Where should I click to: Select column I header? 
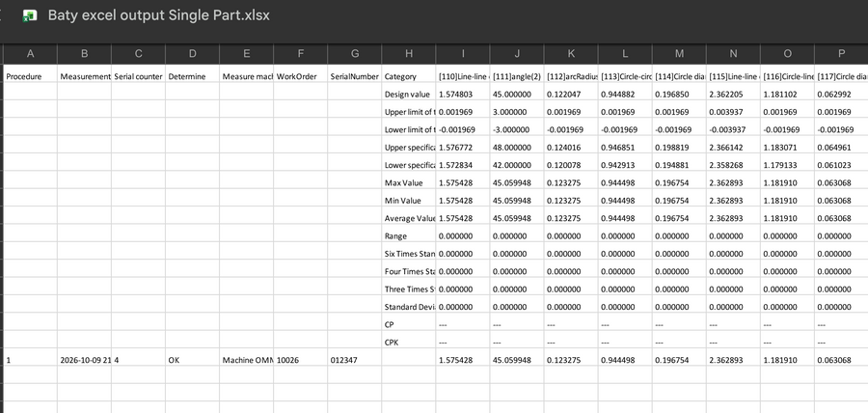[x=463, y=54]
